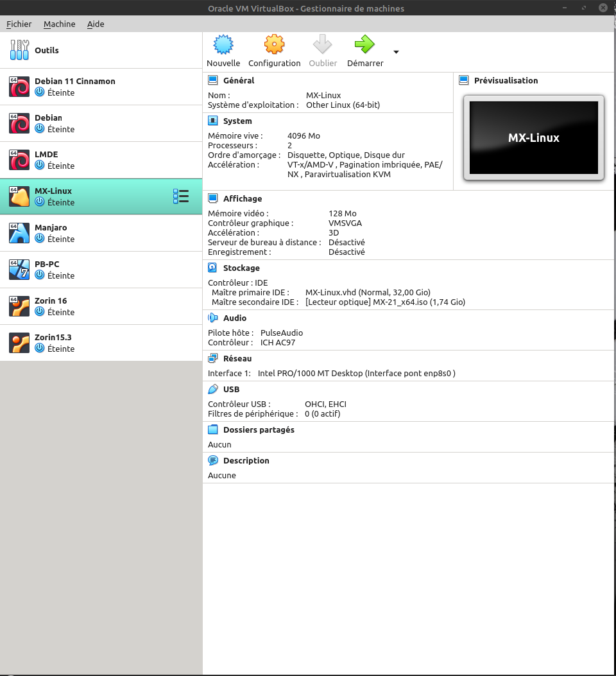
Task: Open the Fichier menu
Action: point(19,24)
